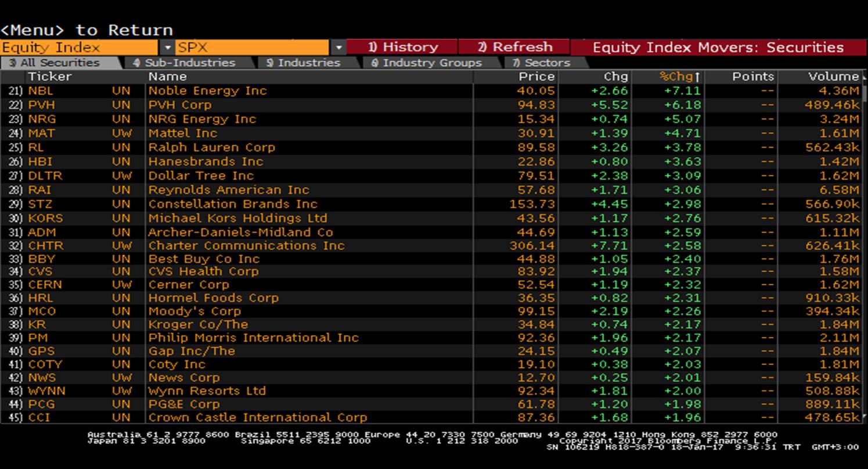Select PG&E Corp name
Viewport: 868px width, 469px height.
(183, 404)
